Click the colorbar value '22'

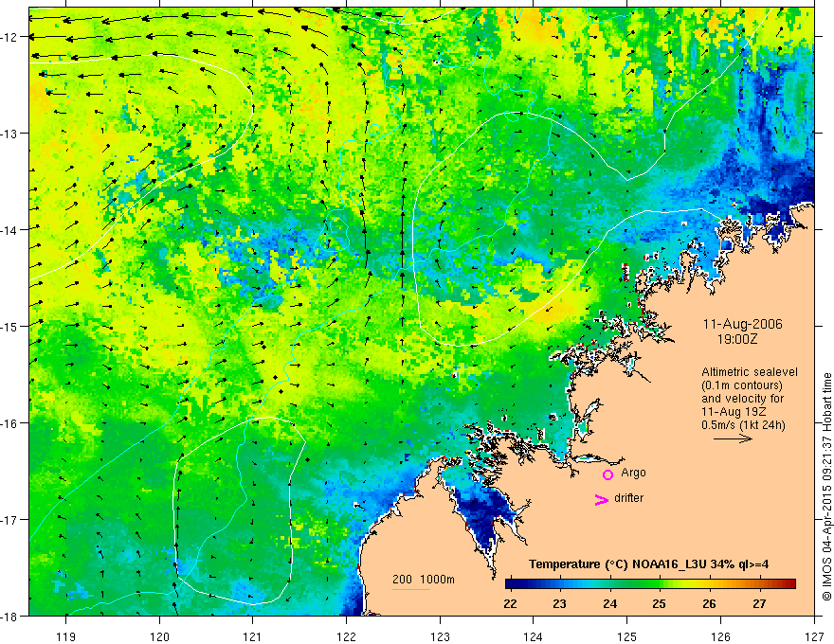(x=510, y=603)
